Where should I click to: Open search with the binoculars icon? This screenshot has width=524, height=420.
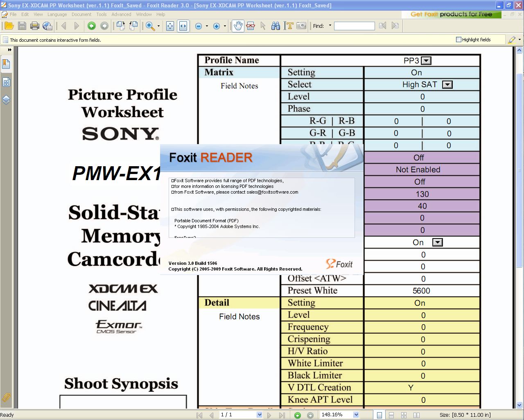[x=276, y=26]
